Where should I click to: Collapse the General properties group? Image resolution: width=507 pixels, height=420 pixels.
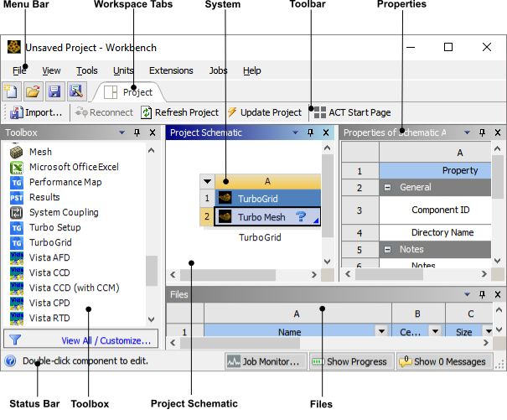pyautogui.click(x=387, y=187)
